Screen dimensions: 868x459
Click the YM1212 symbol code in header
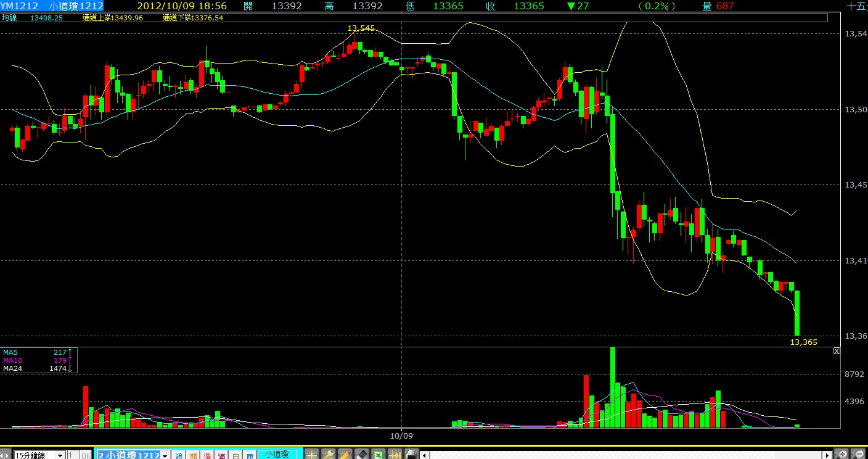coord(19,6)
